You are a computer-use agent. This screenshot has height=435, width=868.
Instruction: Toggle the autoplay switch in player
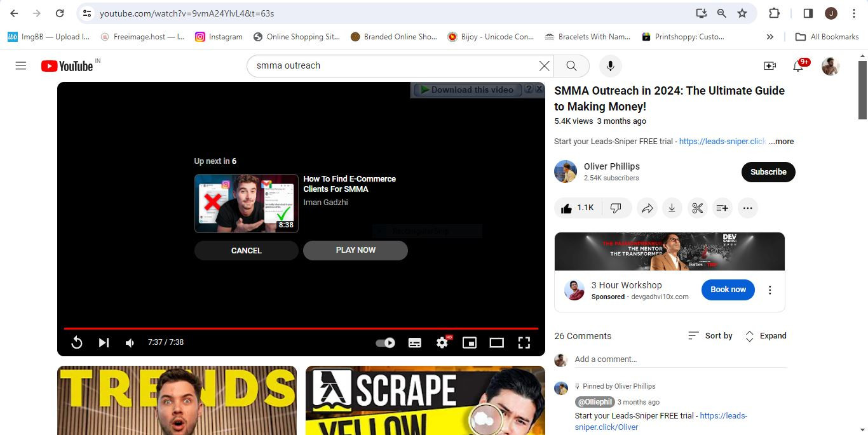pos(385,343)
